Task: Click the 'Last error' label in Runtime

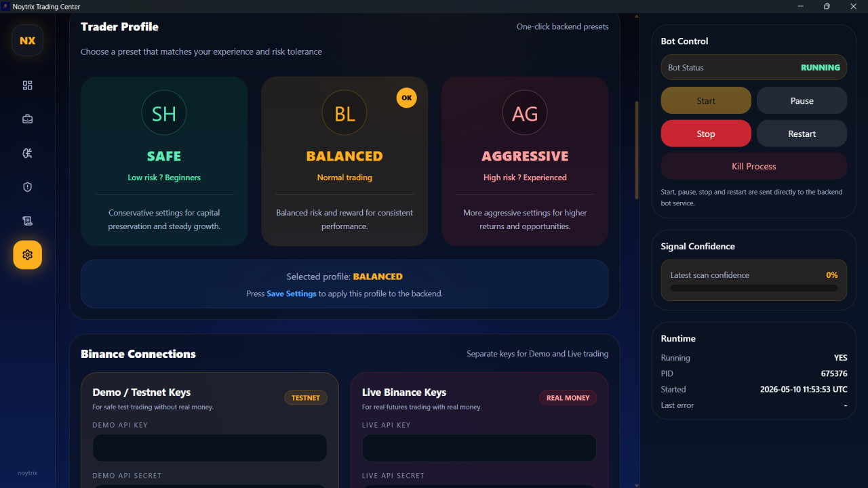Action: [x=677, y=405]
